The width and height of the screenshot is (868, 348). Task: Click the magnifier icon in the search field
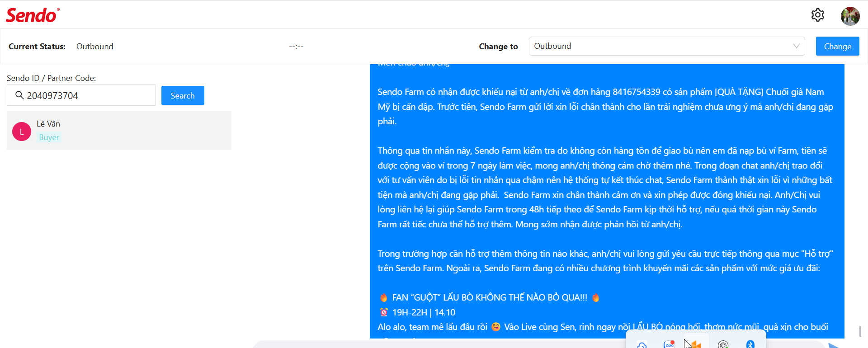tap(19, 95)
